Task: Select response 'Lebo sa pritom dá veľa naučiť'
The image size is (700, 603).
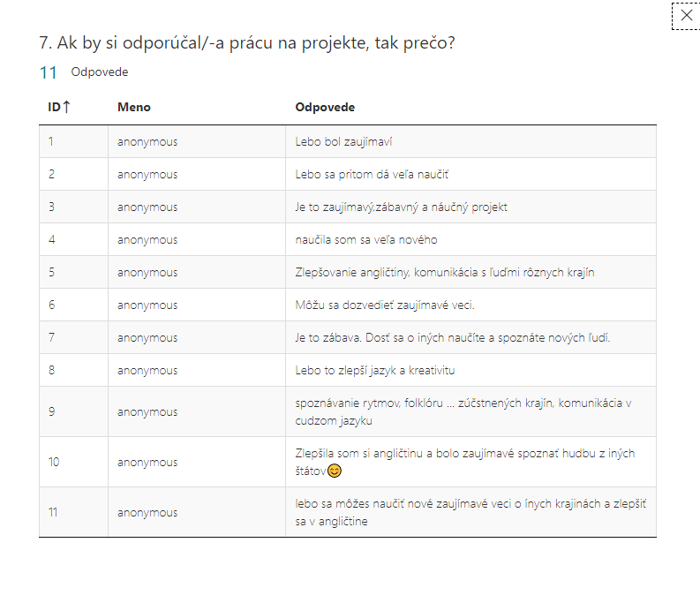Action: point(372,175)
